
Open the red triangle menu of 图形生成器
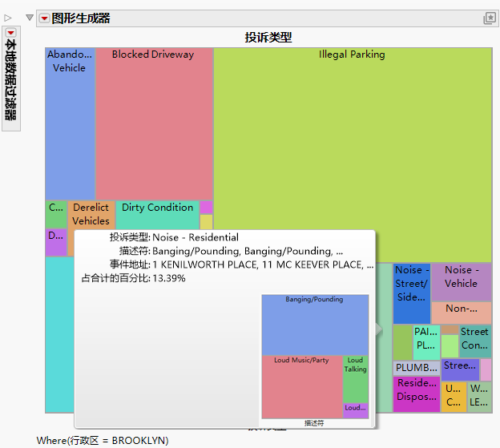pos(44,18)
